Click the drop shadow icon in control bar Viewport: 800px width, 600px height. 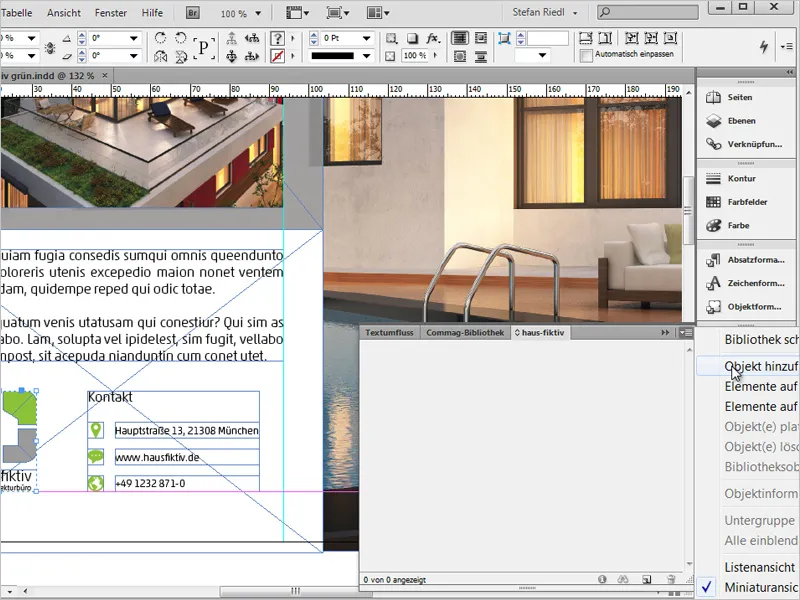tap(412, 38)
